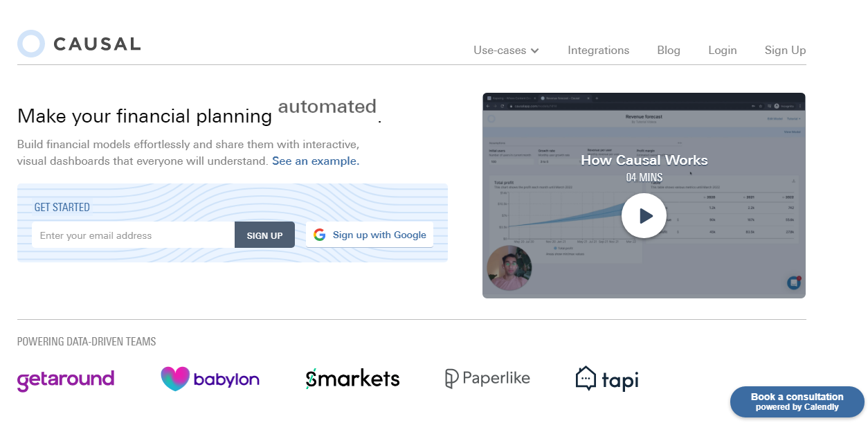Image resolution: width=868 pixels, height=423 pixels.
Task: Follow the 'See an example.' link
Action: tap(316, 161)
